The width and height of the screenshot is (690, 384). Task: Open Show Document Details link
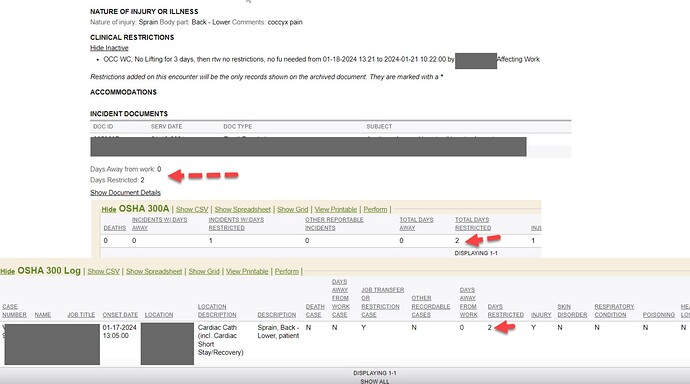pyautogui.click(x=125, y=193)
